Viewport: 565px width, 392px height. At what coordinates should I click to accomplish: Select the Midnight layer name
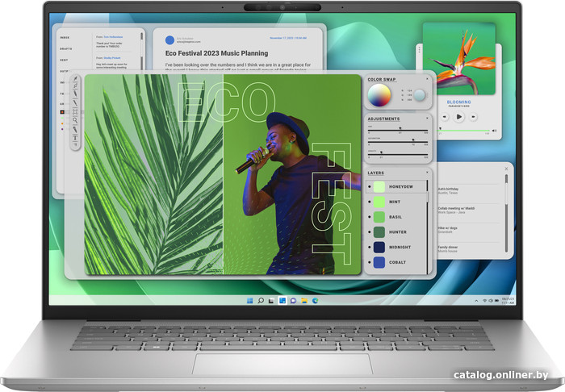400,248
